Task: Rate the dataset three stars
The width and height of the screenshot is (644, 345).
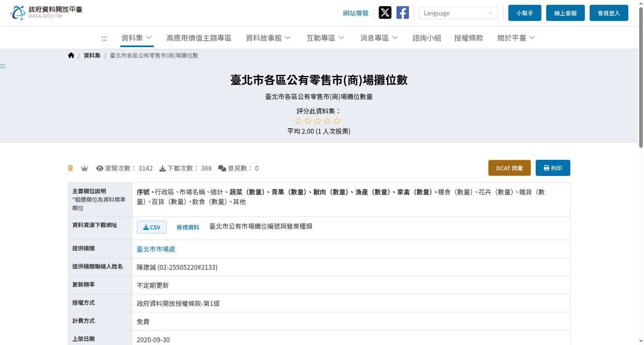Action: [318, 121]
